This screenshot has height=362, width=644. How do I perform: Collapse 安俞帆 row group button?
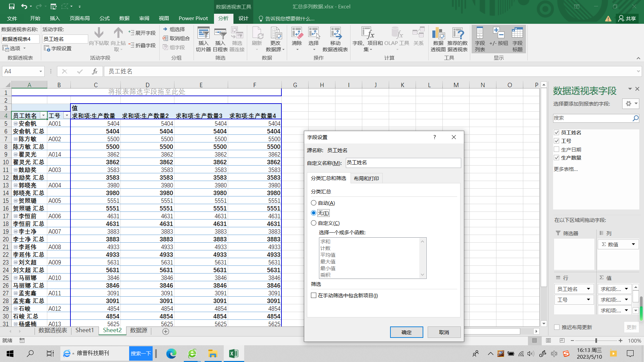click(x=15, y=124)
